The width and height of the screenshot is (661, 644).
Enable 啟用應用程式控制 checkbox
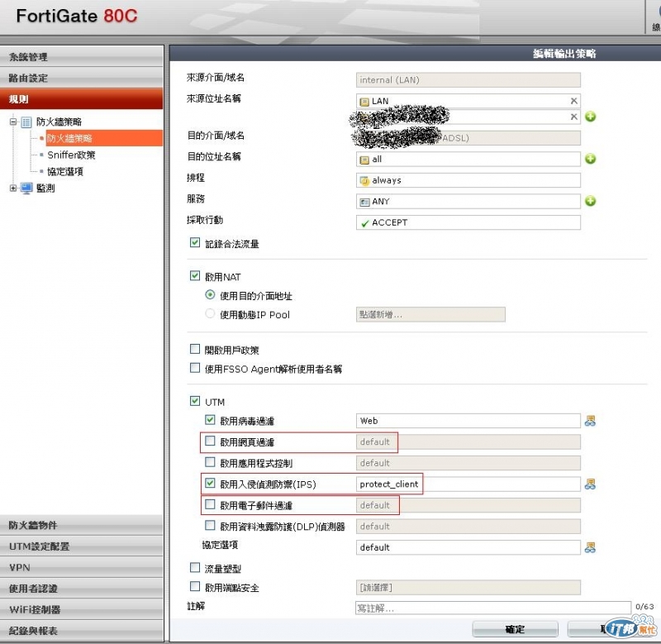(x=210, y=462)
